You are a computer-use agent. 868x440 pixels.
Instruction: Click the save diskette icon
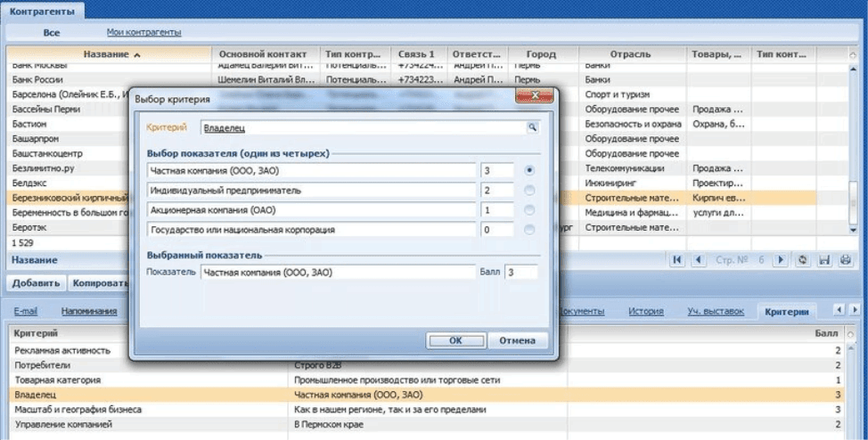point(823,260)
